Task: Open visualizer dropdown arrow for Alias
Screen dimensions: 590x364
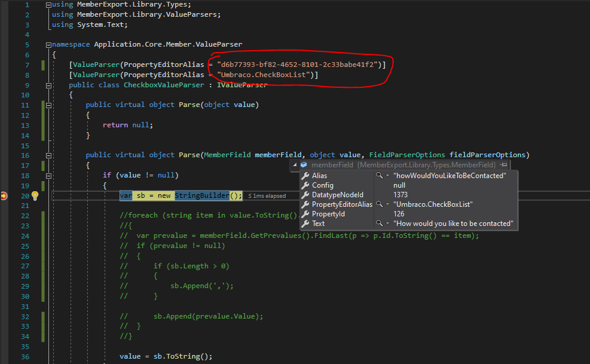Action: click(x=387, y=176)
